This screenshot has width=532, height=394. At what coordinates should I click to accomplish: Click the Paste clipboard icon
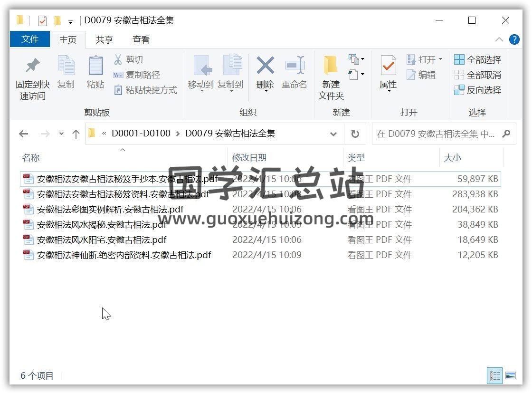click(x=95, y=65)
